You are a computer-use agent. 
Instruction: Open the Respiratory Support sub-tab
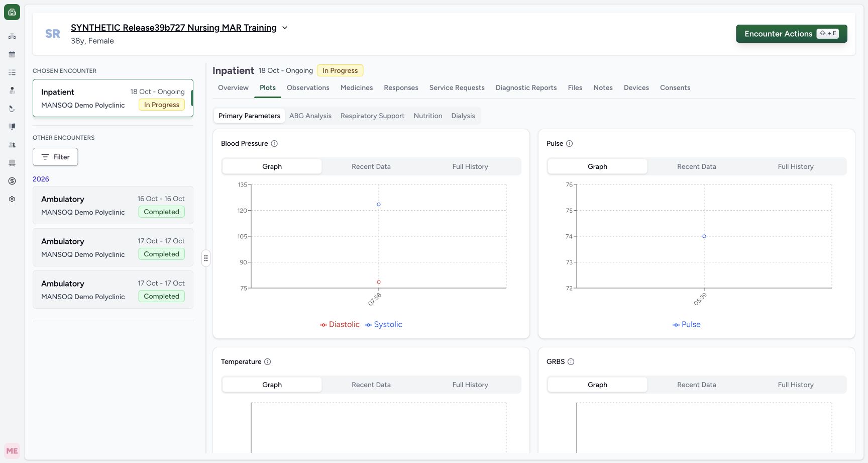(x=372, y=116)
